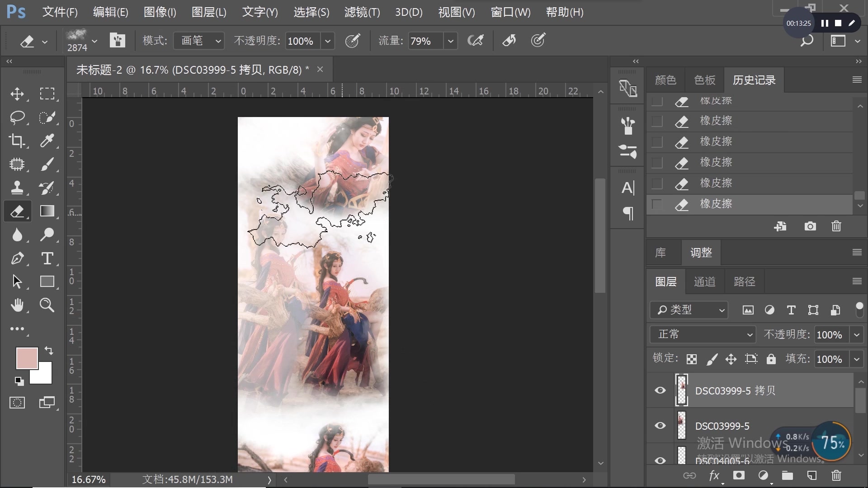Open the 滤镜(T) menu
The width and height of the screenshot is (868, 488).
[x=362, y=12]
